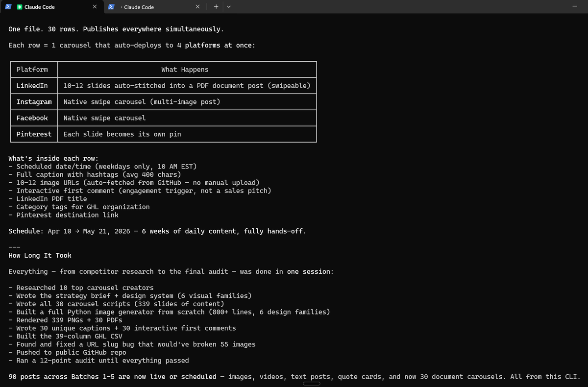Click 'Wrote the strategy brief' line
Viewport: 588px width, 387px height.
pyautogui.click(x=130, y=296)
